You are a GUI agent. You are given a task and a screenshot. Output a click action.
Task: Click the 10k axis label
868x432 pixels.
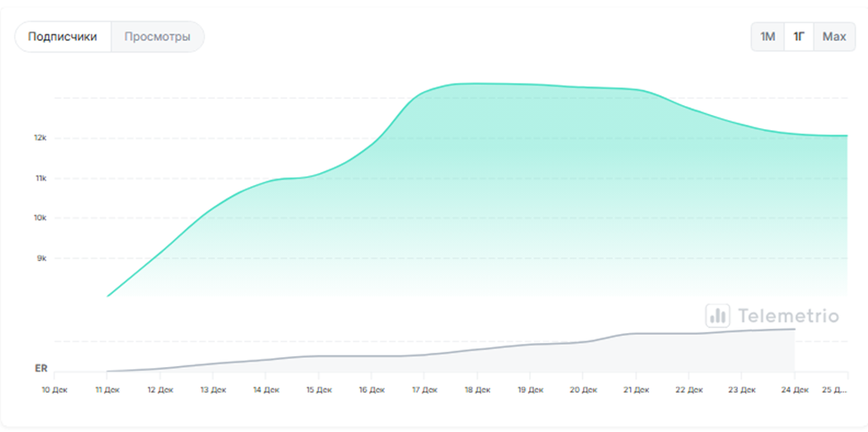(40, 218)
